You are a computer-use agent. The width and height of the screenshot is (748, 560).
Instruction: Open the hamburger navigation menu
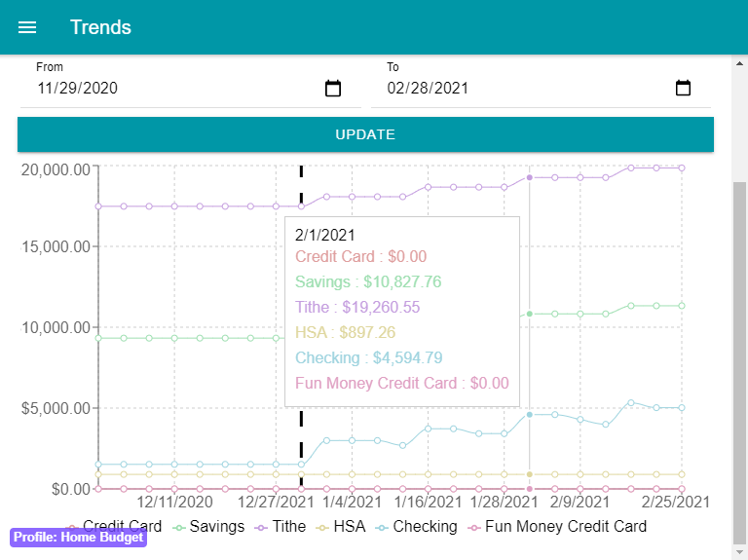click(x=27, y=27)
